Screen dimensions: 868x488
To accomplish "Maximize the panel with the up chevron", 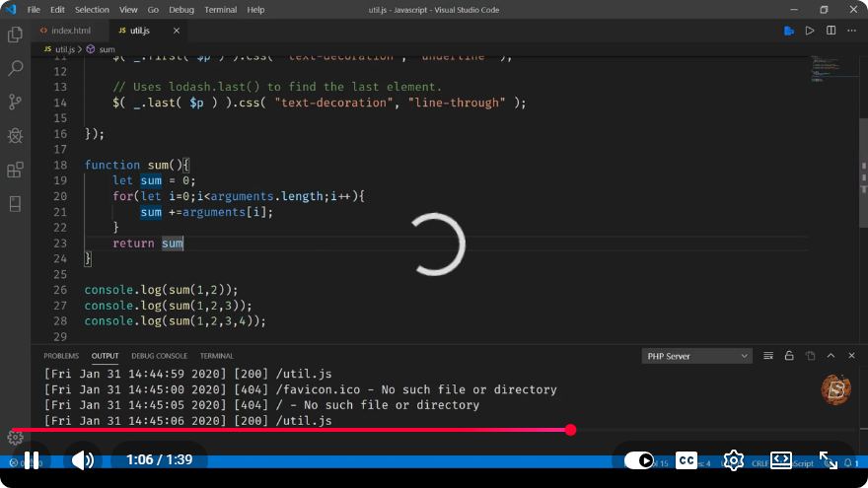I will (831, 356).
